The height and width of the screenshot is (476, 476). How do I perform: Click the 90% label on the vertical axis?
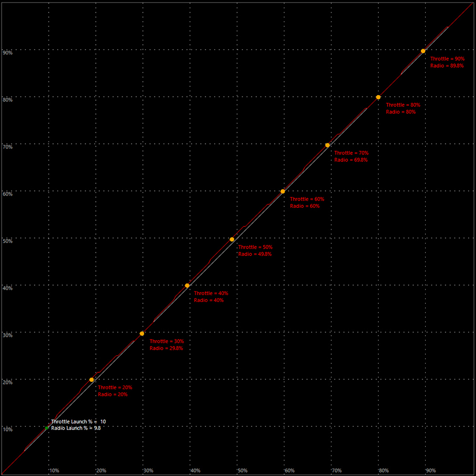(x=7, y=53)
